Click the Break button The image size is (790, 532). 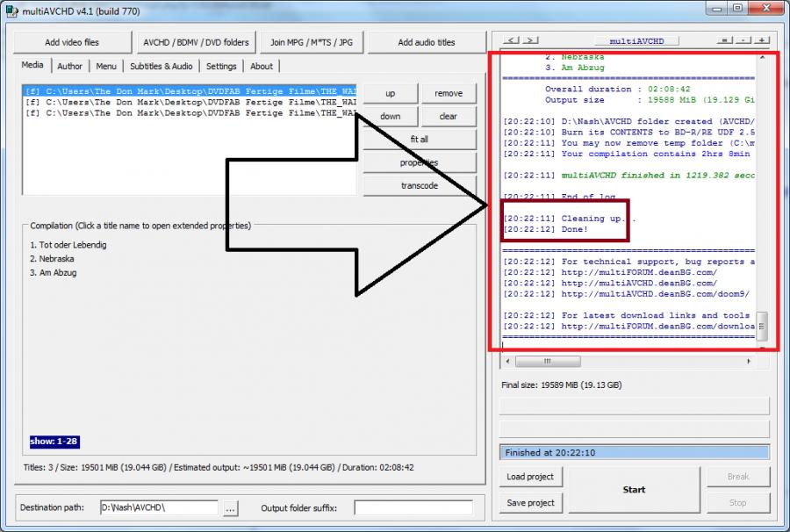[738, 477]
